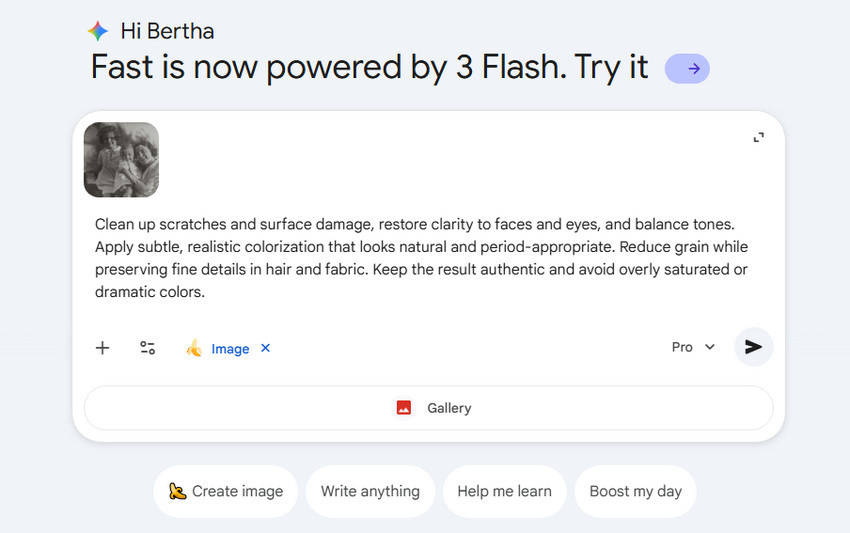Remove the Image tool with X

click(x=265, y=348)
